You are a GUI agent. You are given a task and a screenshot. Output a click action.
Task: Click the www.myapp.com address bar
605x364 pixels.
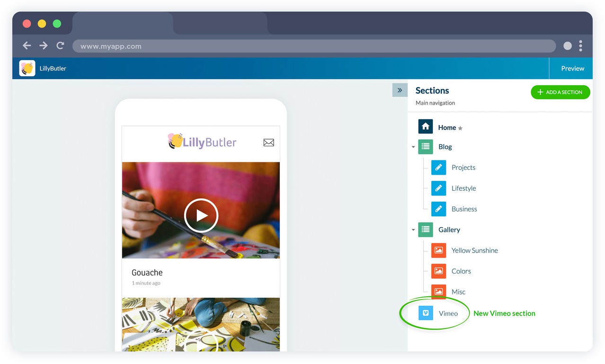click(314, 46)
